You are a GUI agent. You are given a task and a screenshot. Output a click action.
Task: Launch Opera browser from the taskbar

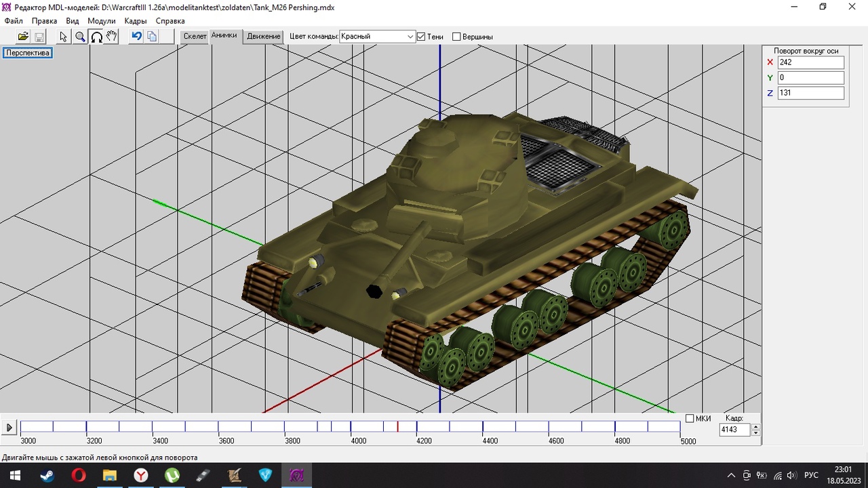(x=79, y=475)
